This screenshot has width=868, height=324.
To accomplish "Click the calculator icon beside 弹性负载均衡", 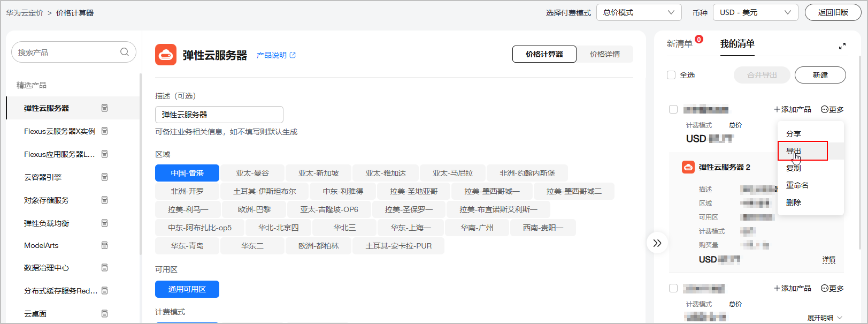I will [105, 223].
